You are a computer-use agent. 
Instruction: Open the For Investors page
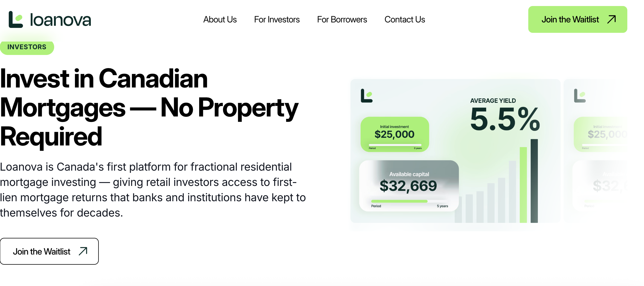pos(277,19)
